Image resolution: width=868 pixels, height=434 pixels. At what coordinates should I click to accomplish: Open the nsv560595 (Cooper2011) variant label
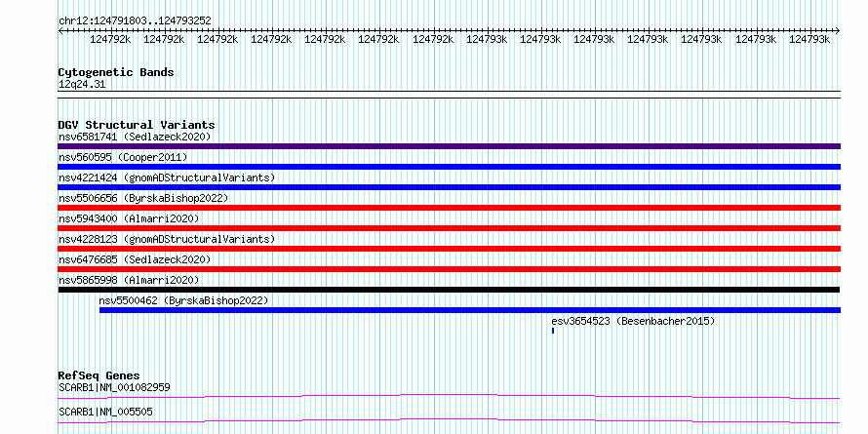123,158
